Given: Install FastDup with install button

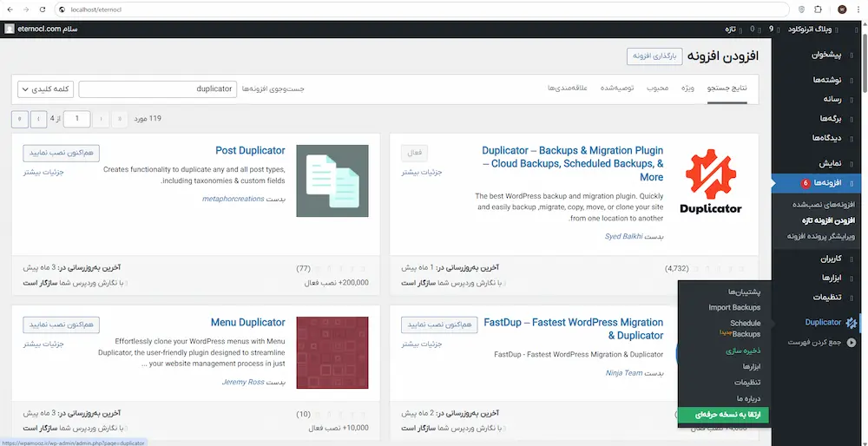Looking at the screenshot, I should click(440, 325).
